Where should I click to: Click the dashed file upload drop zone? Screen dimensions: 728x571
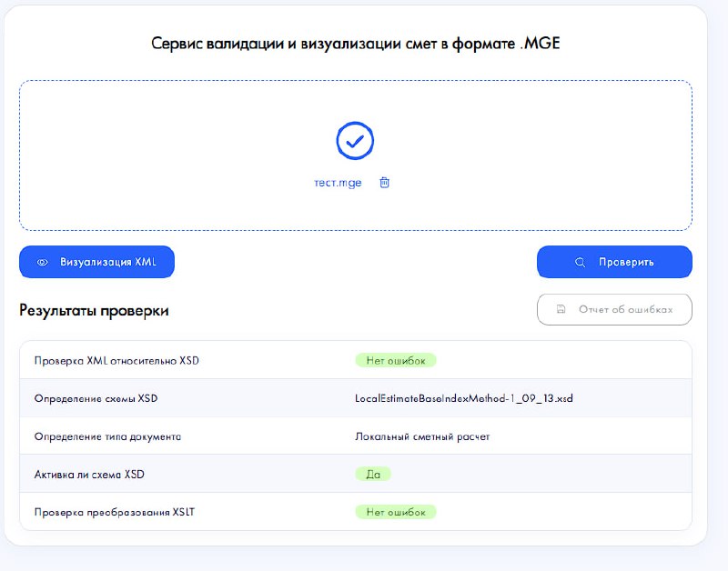coord(356,155)
